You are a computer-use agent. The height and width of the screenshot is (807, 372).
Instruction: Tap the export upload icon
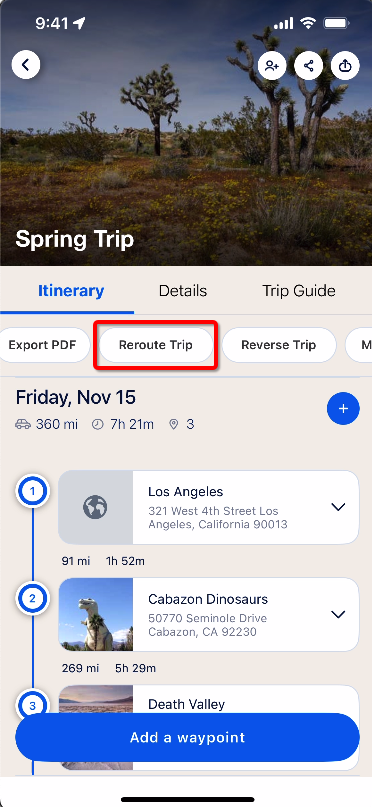pos(345,65)
